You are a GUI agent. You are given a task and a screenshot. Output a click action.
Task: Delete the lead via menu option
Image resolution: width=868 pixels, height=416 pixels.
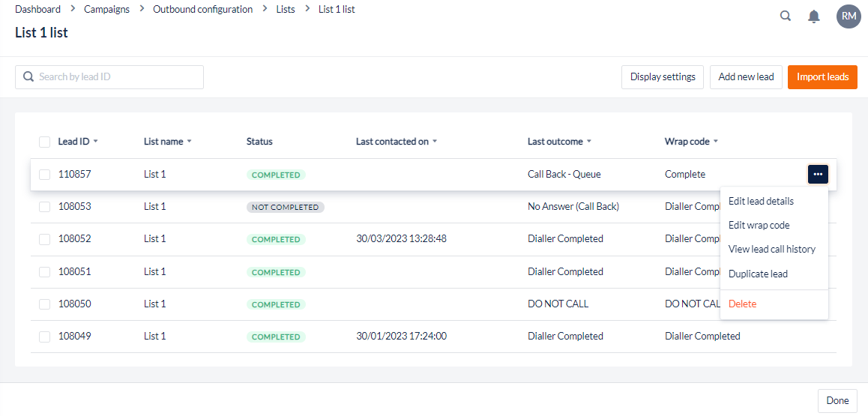[742, 304]
